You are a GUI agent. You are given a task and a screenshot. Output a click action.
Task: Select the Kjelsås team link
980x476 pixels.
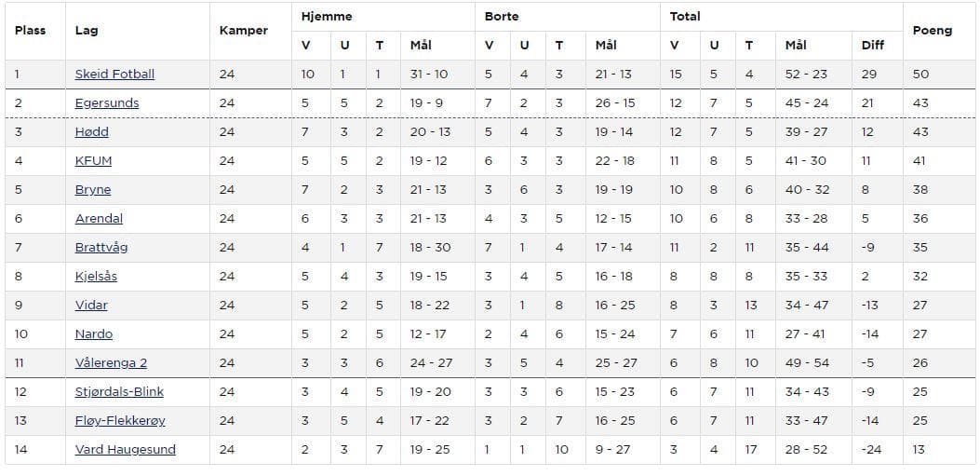(96, 277)
